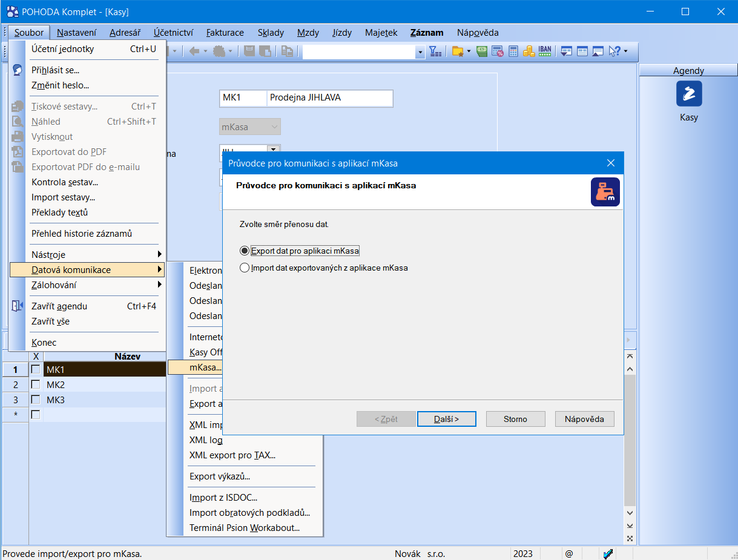Open the favorites folder with star icon
The image size is (738, 560).
pyautogui.click(x=458, y=51)
